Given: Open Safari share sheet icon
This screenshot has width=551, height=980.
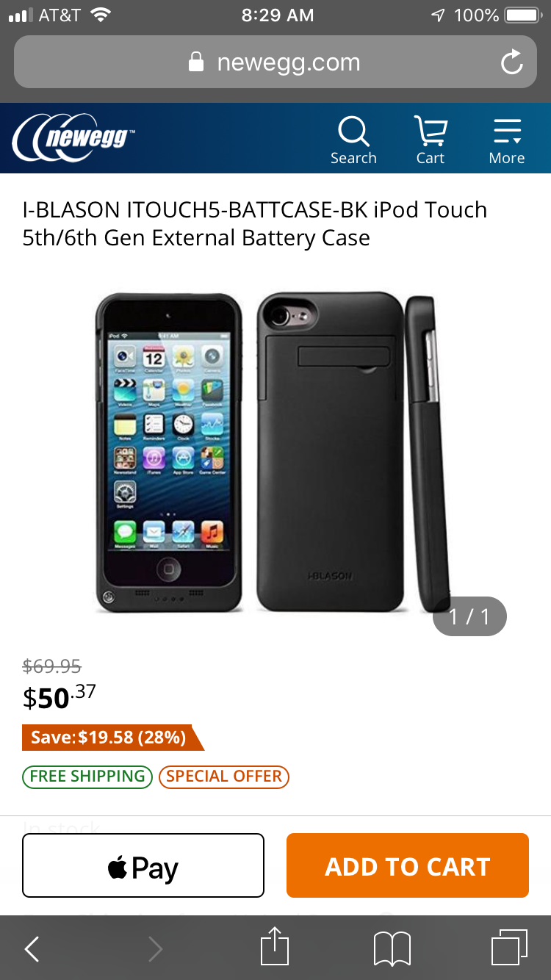Looking at the screenshot, I should click(x=275, y=947).
